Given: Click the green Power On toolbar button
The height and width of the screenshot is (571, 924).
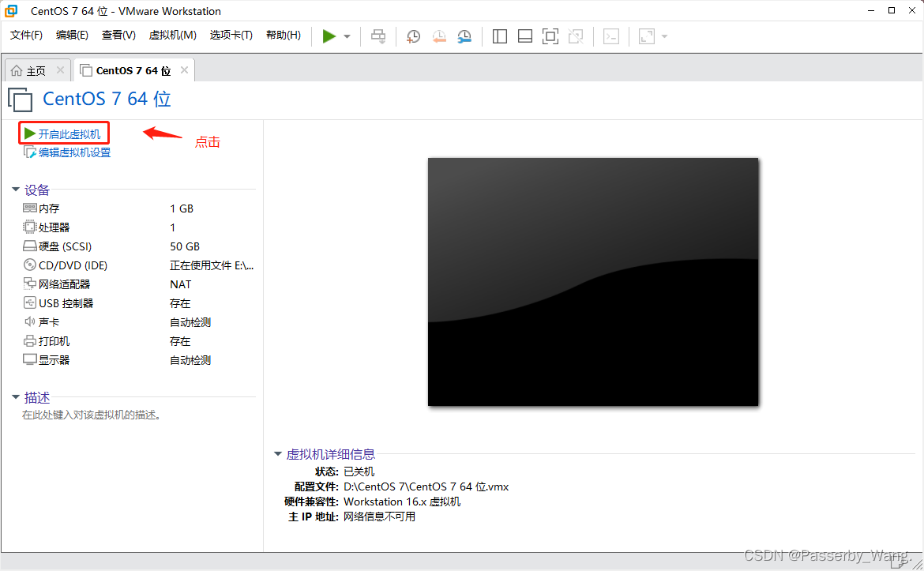Looking at the screenshot, I should tap(329, 36).
